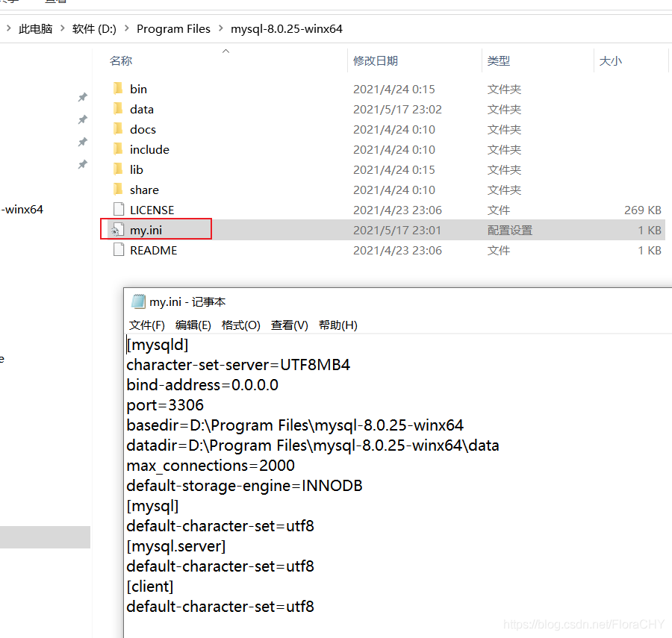672x638 pixels.
Task: Open Notepad 格式(O) menu
Action: pos(241,325)
